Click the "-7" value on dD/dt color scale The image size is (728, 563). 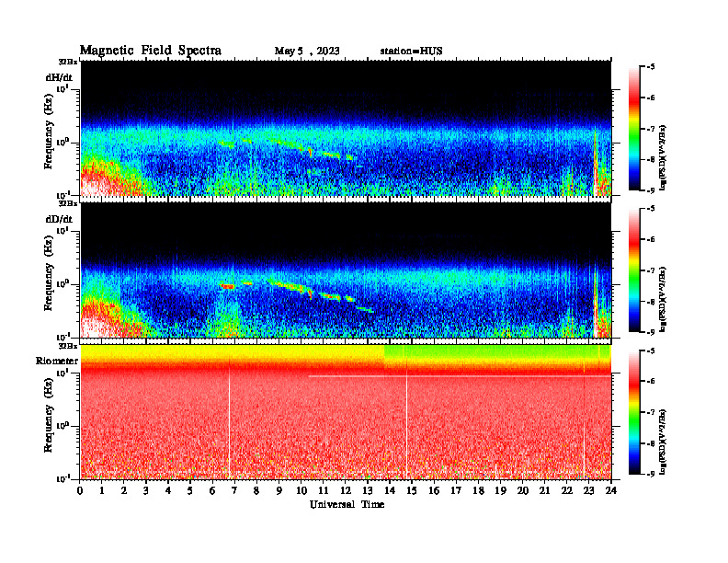click(651, 270)
